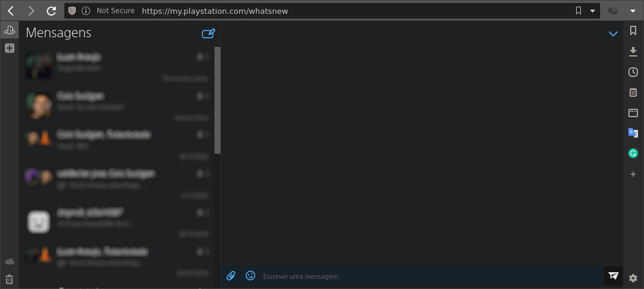Open the topmost conversation in the list

(117, 65)
